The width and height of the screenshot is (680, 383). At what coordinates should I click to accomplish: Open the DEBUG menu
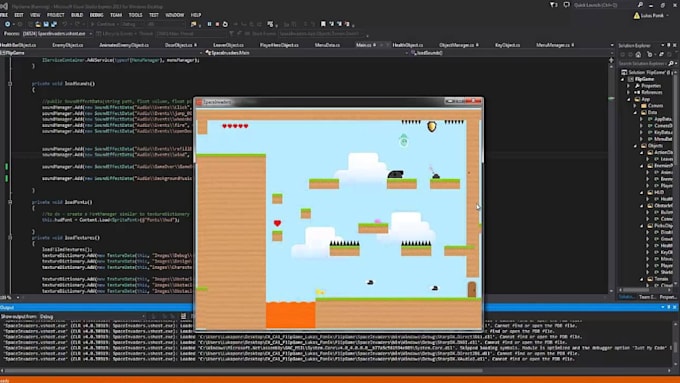coord(96,15)
